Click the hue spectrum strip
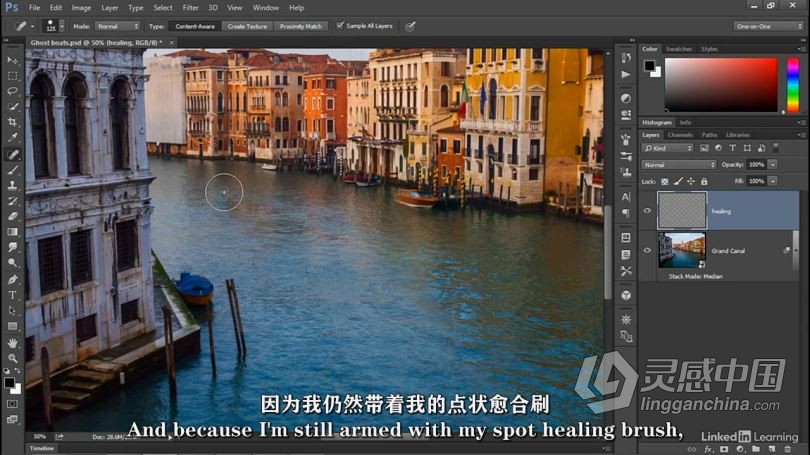This screenshot has height=455, width=810. pyautogui.click(x=793, y=85)
